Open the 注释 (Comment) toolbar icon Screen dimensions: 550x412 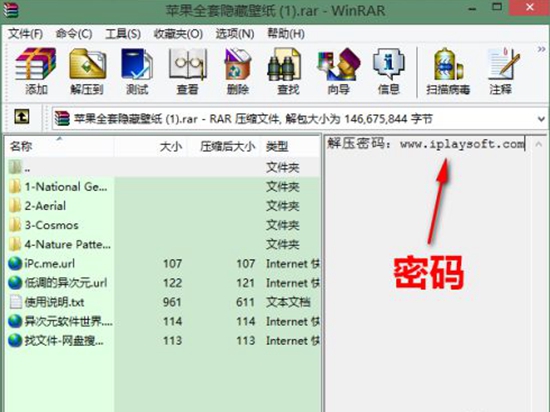click(502, 72)
